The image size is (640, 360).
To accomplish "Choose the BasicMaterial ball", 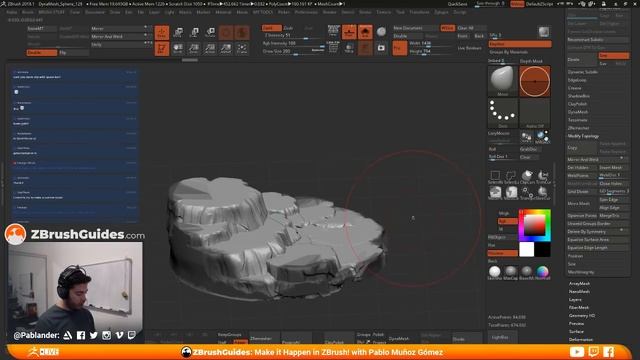I will (527, 272).
